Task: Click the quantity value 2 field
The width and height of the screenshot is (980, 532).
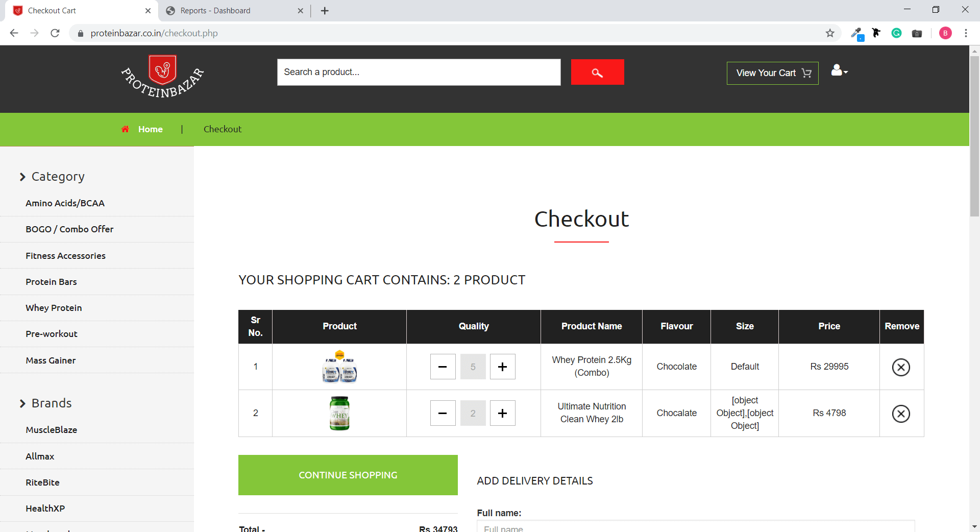Action: (473, 413)
